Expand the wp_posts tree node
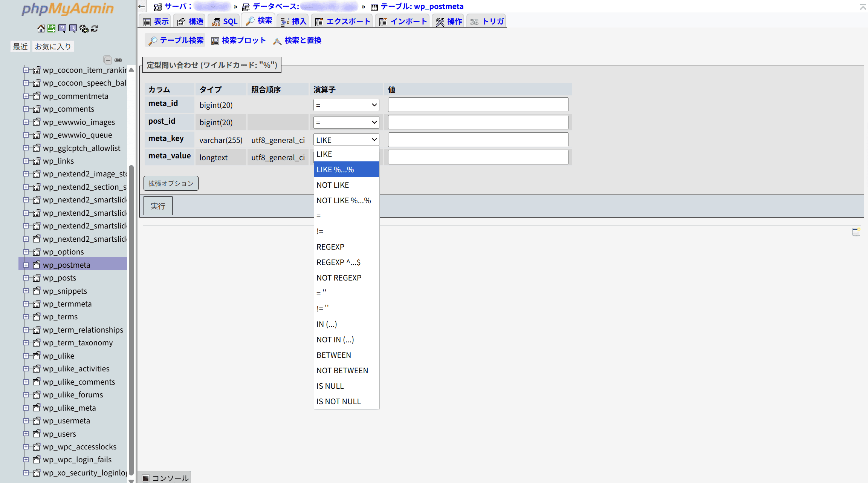868x483 pixels. click(x=26, y=278)
